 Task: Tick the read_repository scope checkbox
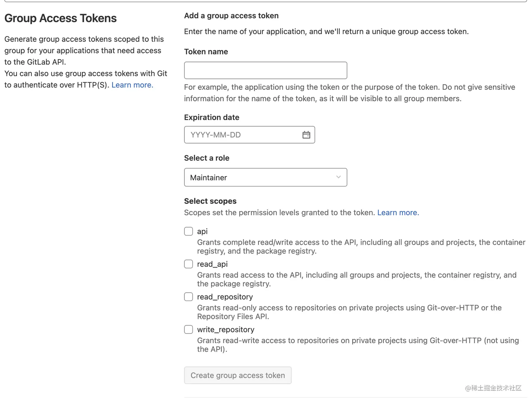click(189, 297)
